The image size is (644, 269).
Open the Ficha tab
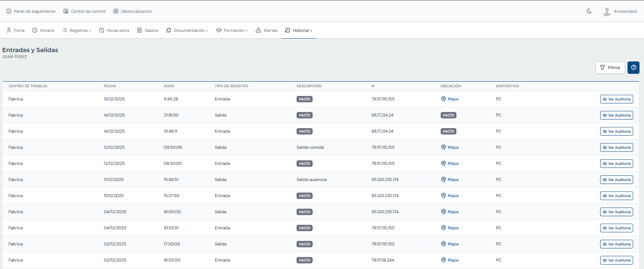tap(16, 30)
